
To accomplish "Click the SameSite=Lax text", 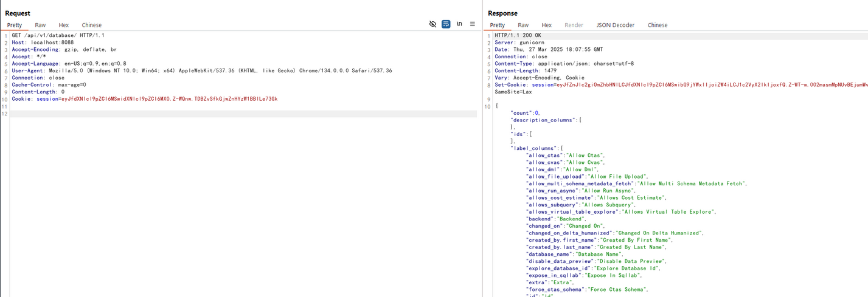I will pos(513,92).
